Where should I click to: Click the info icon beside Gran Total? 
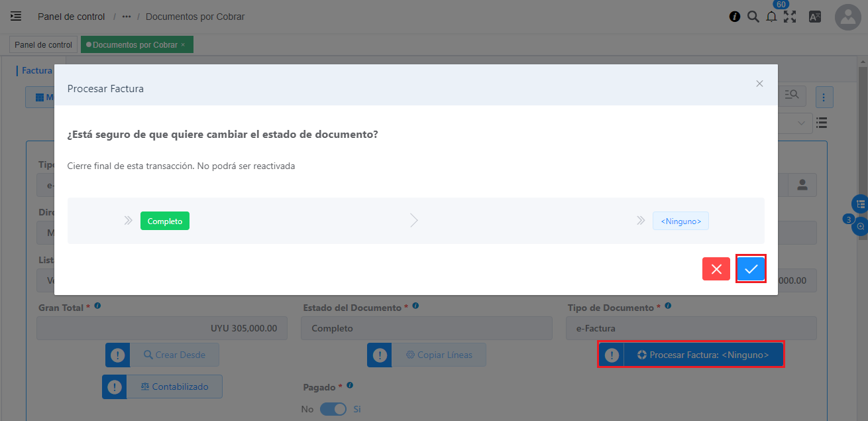point(97,306)
